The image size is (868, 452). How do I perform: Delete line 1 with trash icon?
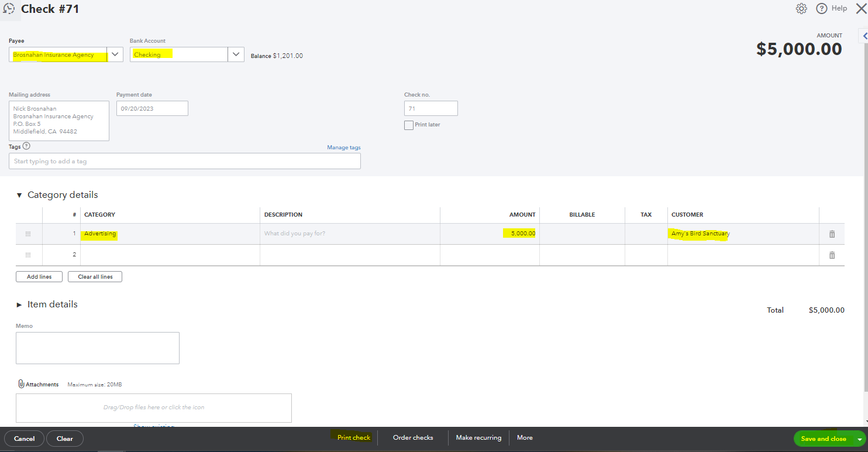pyautogui.click(x=832, y=234)
